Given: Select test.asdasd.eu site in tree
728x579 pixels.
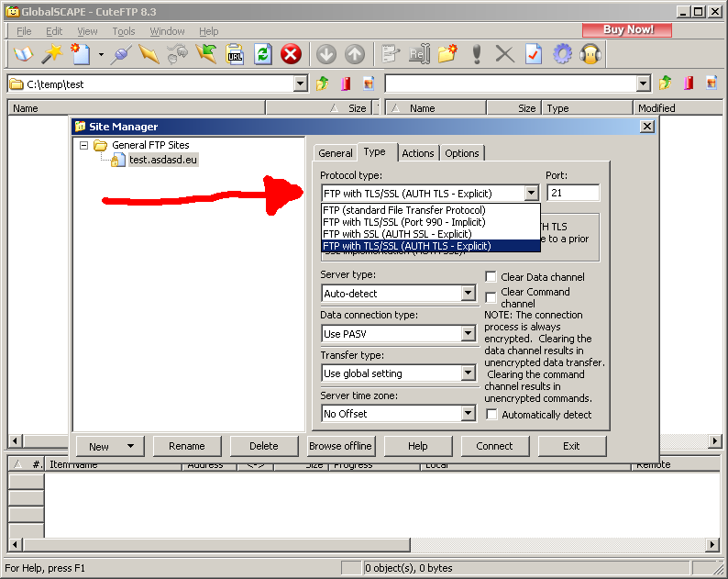Looking at the screenshot, I should 162,160.
